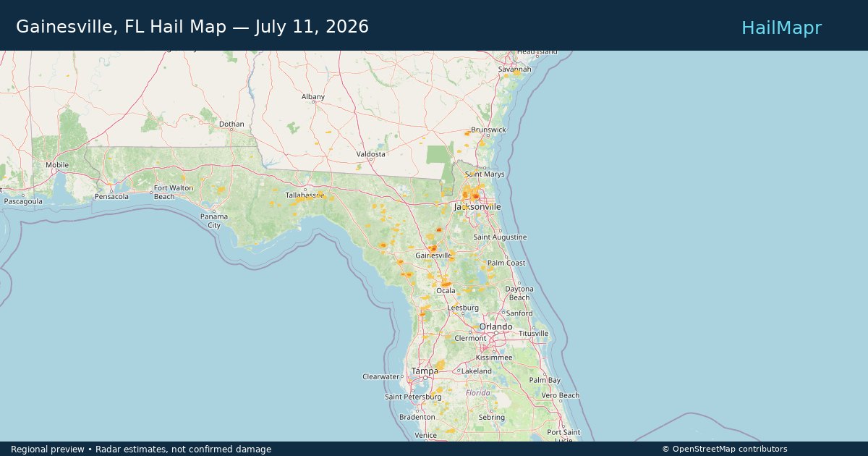Click the Saint Marys label
The image size is (868, 456).
485,174
